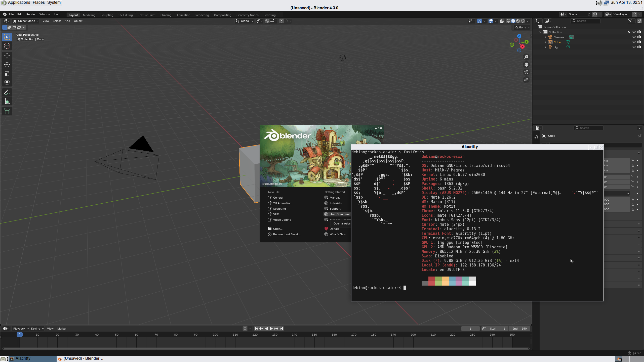Viewport: 644px width, 362px height.
Task: Click the viewport pan hand icon
Action: (526, 65)
